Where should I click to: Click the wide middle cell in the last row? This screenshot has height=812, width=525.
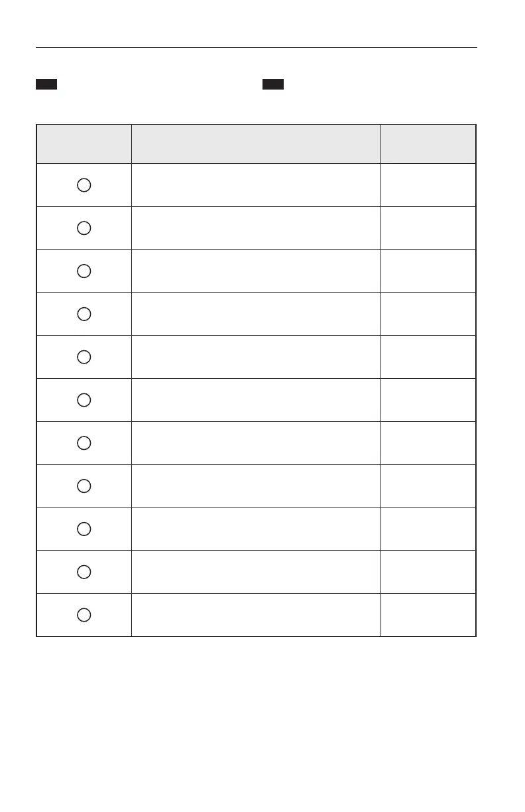tap(255, 614)
